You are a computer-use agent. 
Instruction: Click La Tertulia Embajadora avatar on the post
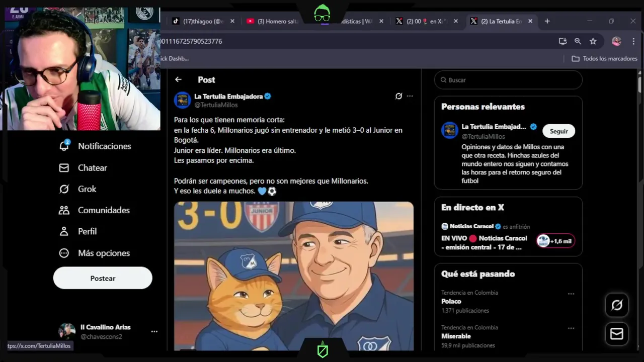point(182,100)
